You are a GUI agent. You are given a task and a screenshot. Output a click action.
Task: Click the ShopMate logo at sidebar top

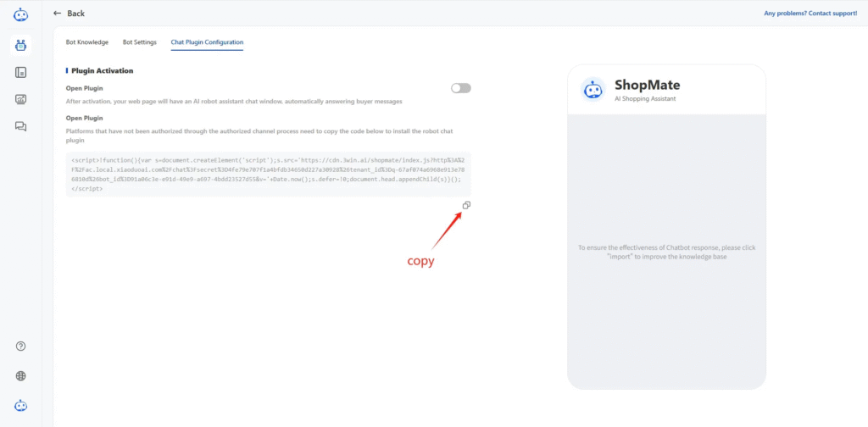[20, 14]
